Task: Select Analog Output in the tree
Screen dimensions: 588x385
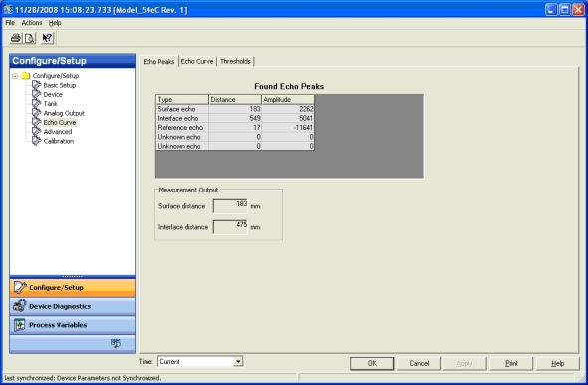Action: click(x=64, y=113)
